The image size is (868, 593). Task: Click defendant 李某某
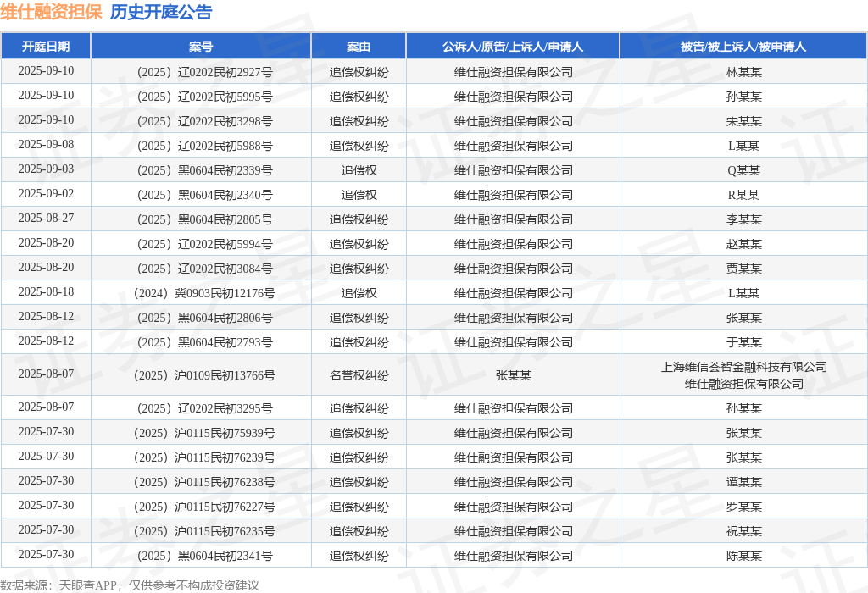[x=744, y=219]
